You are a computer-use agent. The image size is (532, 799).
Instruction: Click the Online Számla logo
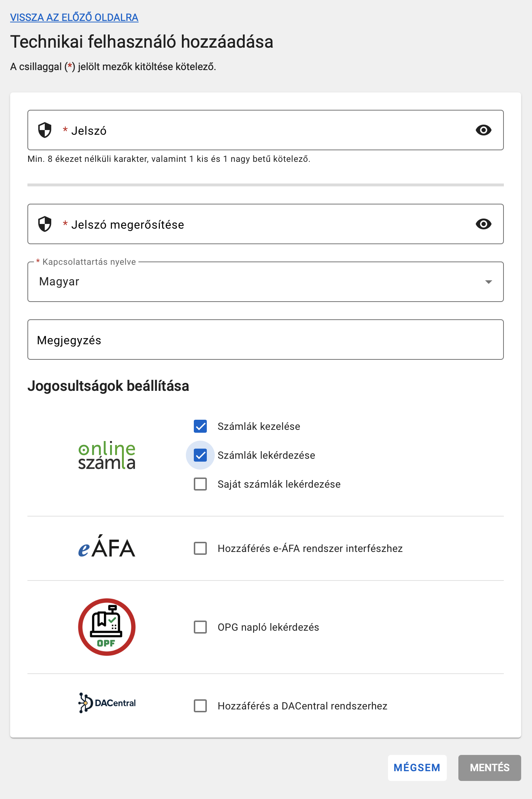[x=107, y=455]
